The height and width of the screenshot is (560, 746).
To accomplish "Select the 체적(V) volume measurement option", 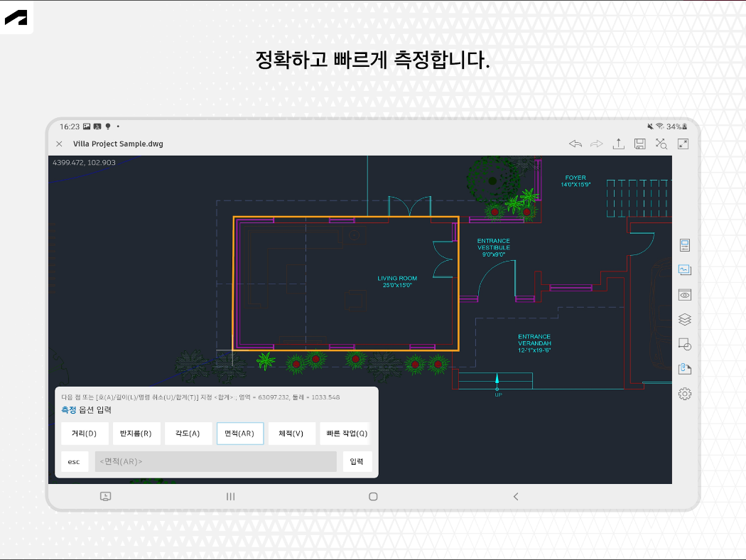I will point(291,434).
